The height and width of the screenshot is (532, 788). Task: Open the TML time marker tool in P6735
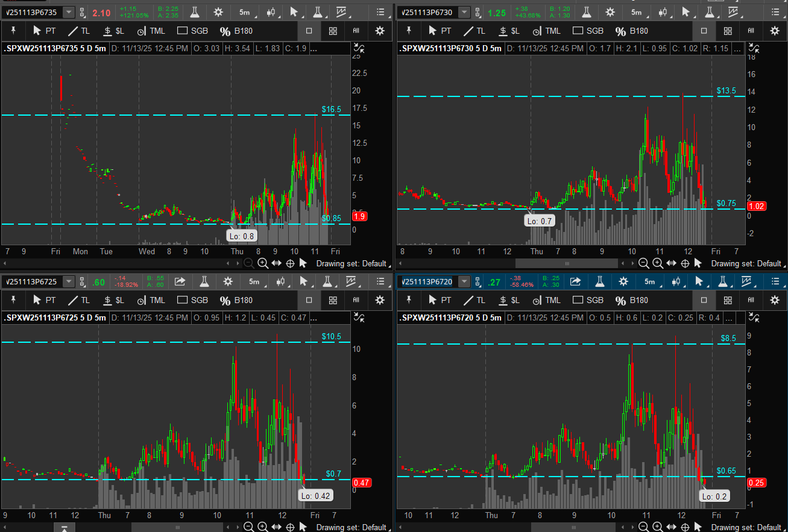(151, 31)
